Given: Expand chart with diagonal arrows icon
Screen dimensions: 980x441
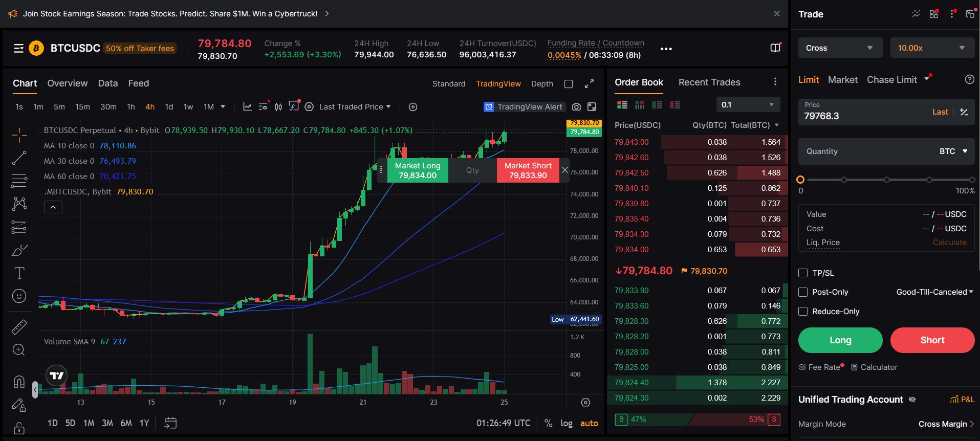Looking at the screenshot, I should pos(589,84).
